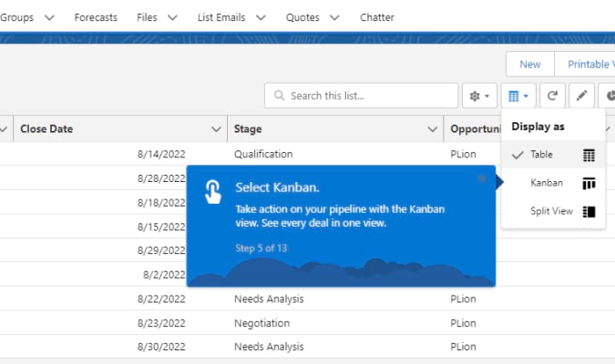Open the Quotes tab
Image resolution: width=615 pixels, height=364 pixels.
click(x=302, y=17)
